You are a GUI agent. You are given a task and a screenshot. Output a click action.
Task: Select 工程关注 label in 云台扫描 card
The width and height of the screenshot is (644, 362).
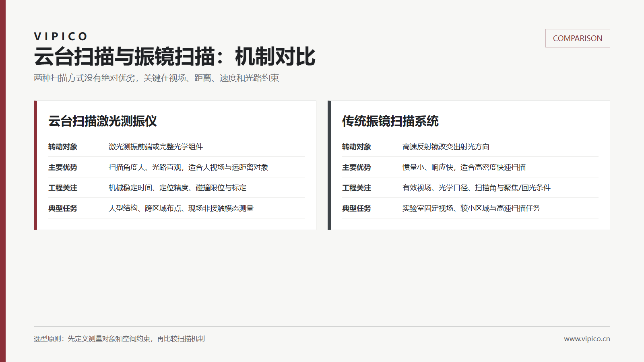pyautogui.click(x=63, y=188)
